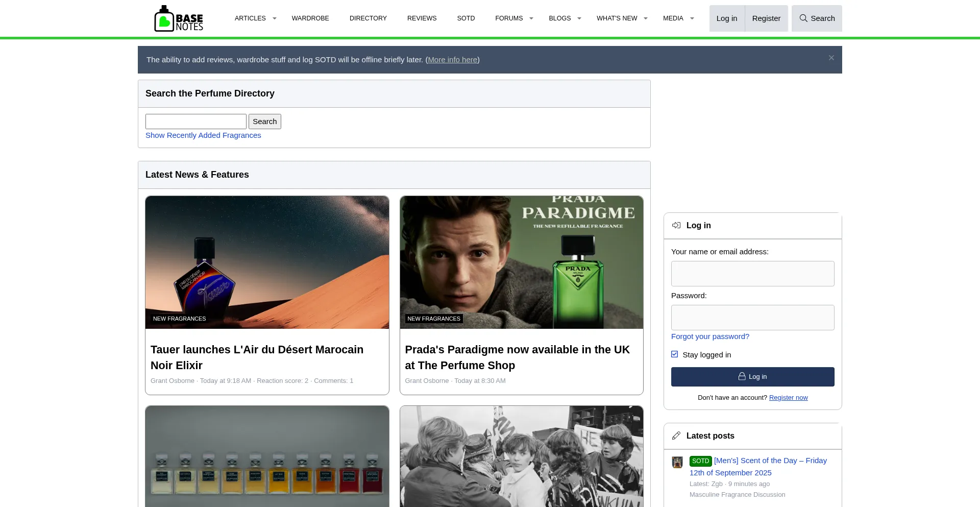Click NEW FRAGRANCES label on Tauer card
The height and width of the screenshot is (507, 980).
(x=180, y=319)
